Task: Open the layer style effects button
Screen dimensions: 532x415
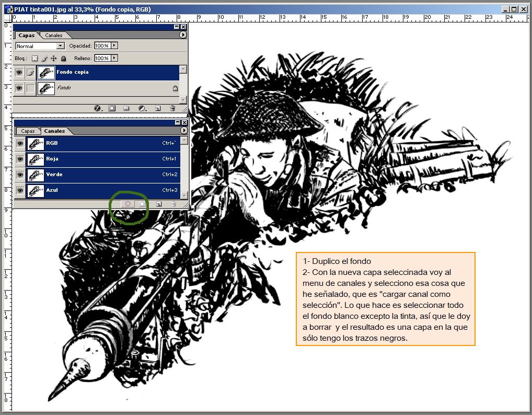Action: tap(98, 108)
